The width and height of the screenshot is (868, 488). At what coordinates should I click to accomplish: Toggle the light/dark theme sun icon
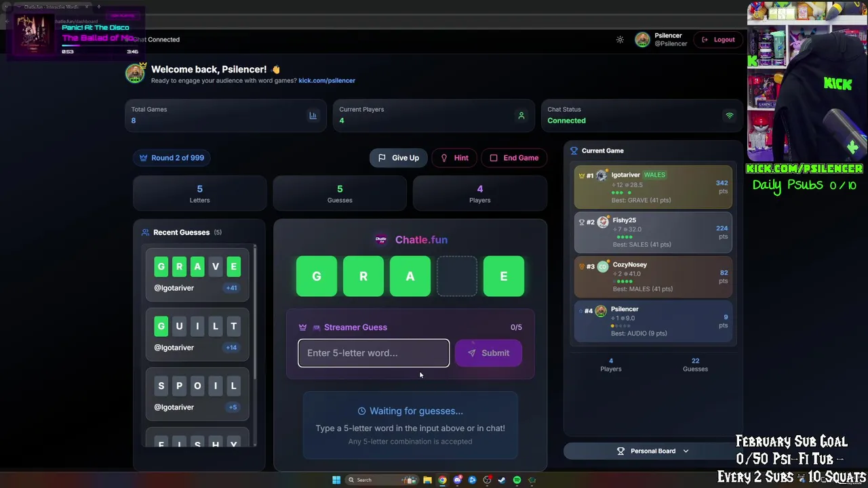coord(620,39)
